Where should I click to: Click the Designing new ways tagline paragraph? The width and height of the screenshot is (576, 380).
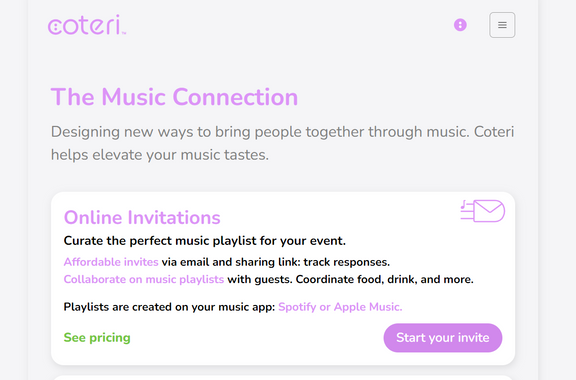(x=282, y=143)
